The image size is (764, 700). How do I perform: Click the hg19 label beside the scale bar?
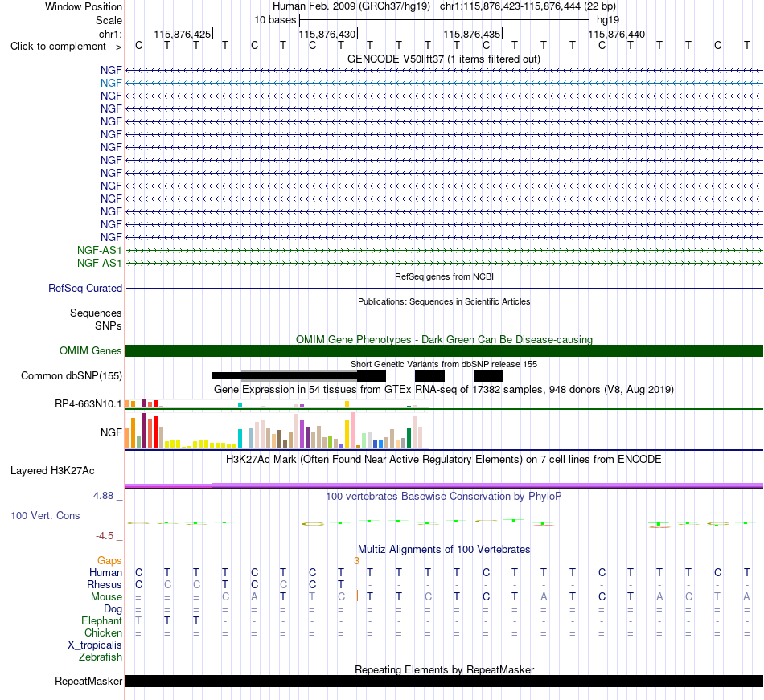(x=608, y=20)
